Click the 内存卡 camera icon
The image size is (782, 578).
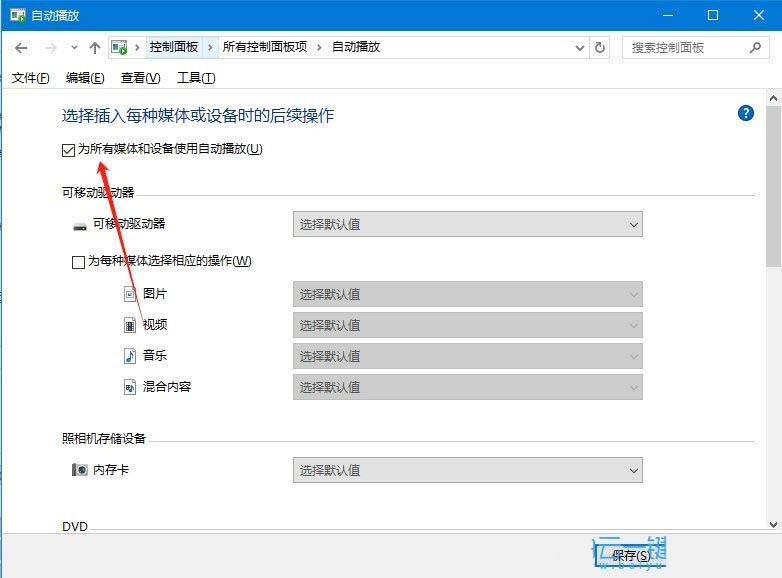80,469
